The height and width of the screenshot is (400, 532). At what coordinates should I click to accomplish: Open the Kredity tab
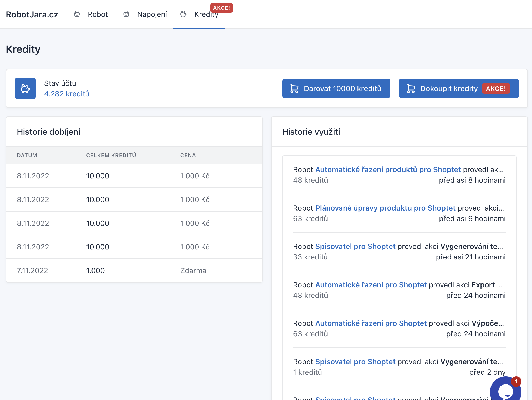(x=206, y=14)
